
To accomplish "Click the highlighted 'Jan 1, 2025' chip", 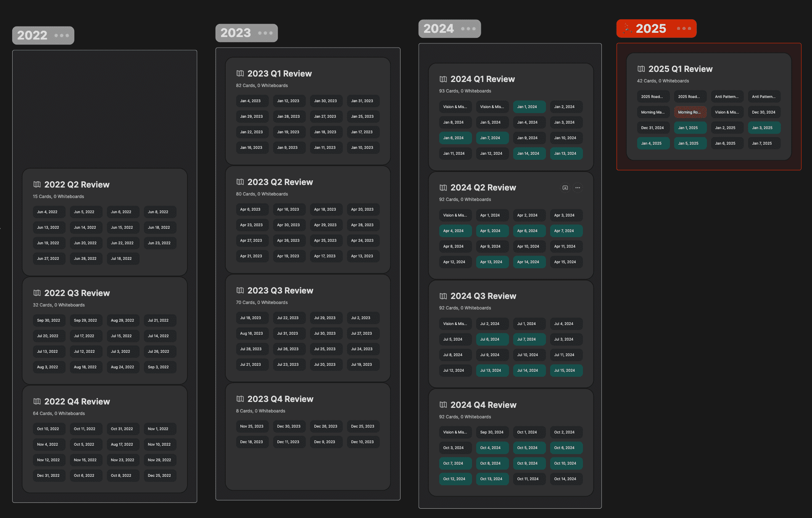I will tap(690, 128).
